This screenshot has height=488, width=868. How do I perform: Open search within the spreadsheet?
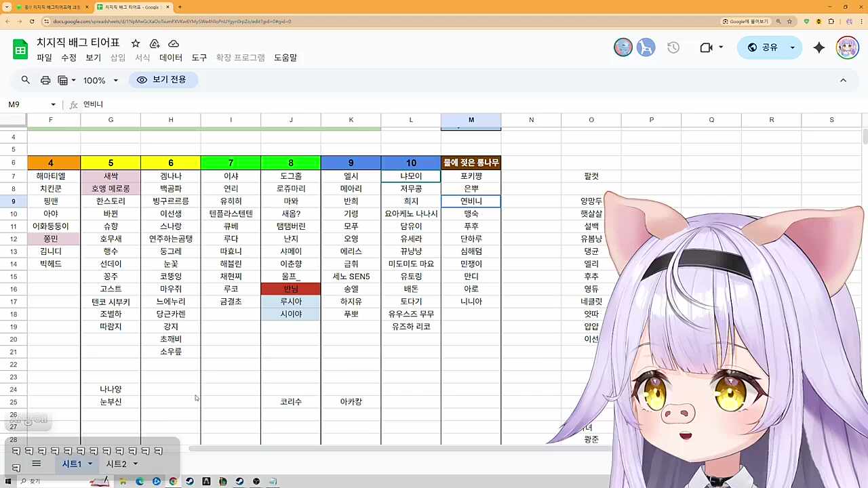tap(26, 79)
